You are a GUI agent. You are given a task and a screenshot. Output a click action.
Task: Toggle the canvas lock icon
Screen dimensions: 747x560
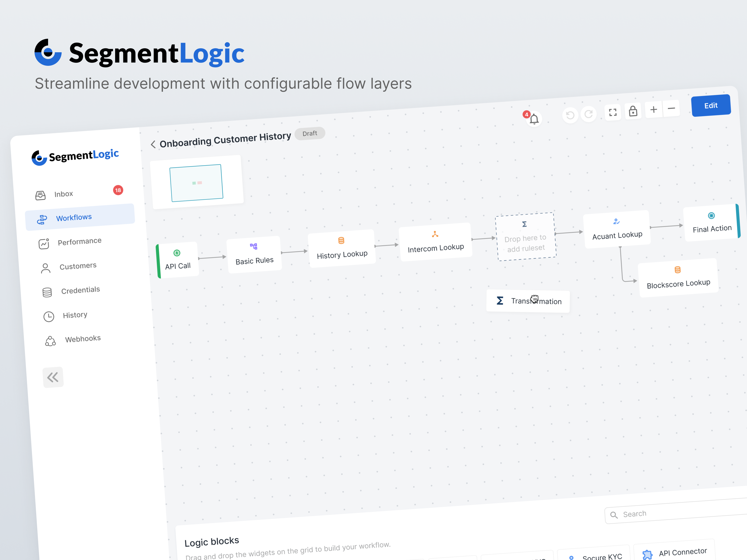click(633, 111)
